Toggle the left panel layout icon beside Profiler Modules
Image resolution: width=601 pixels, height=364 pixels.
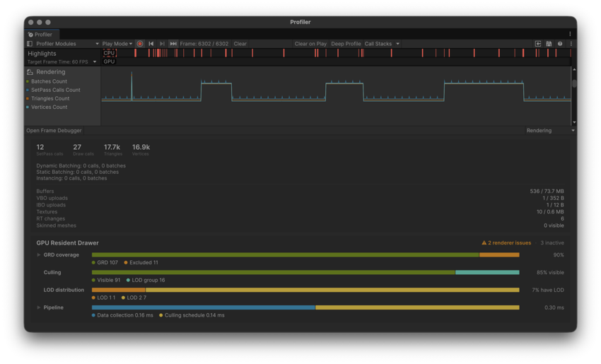(x=30, y=44)
